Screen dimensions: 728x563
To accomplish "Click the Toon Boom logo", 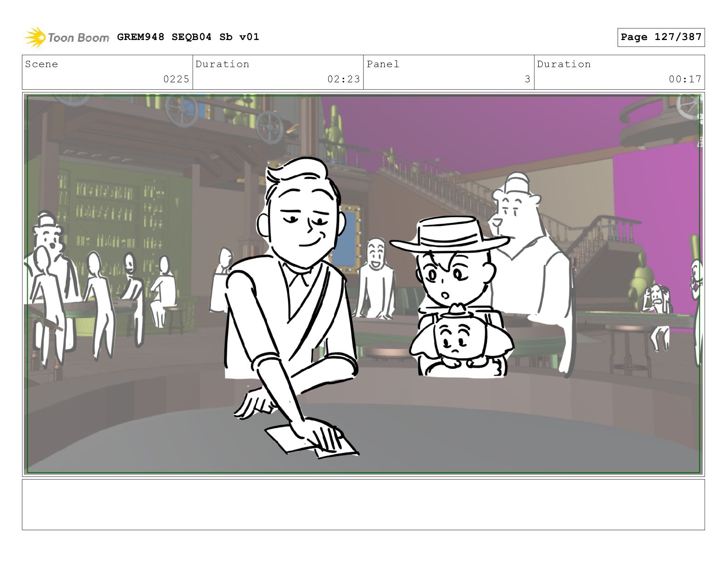I will pyautogui.click(x=67, y=37).
